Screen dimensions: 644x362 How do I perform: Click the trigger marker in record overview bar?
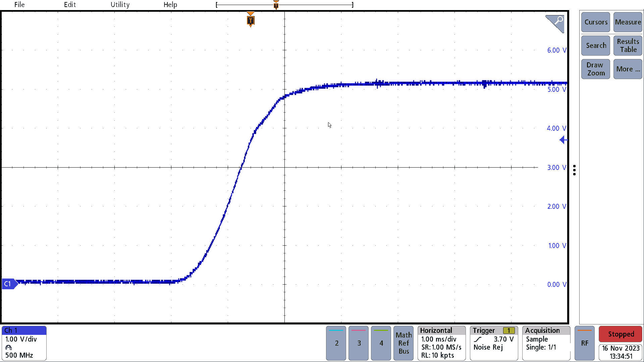click(x=276, y=5)
